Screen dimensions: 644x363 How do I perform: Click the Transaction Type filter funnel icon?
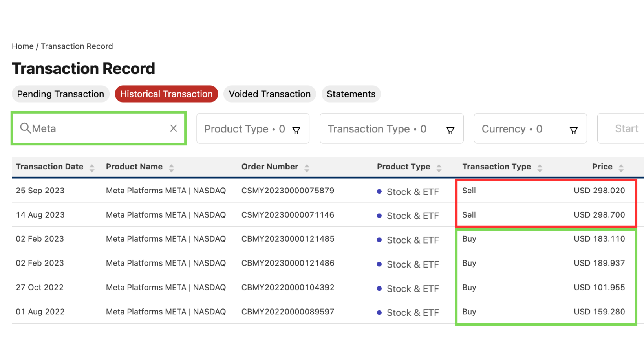pos(450,130)
